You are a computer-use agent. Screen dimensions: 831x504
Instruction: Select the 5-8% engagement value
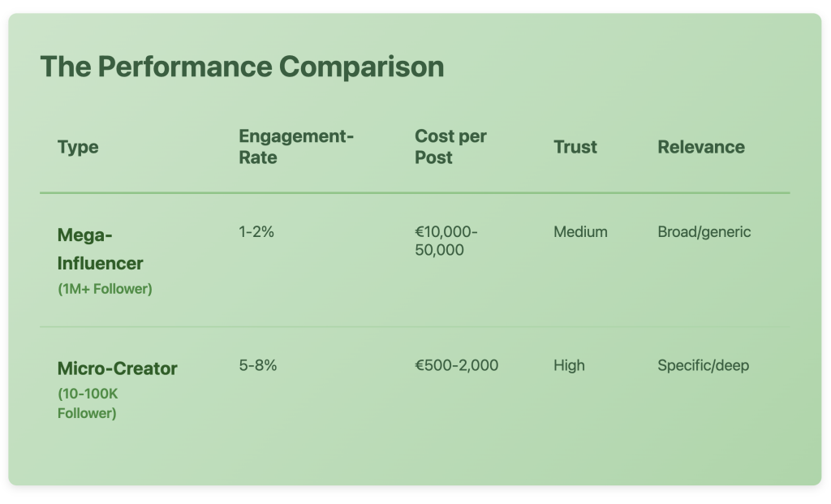[258, 365]
